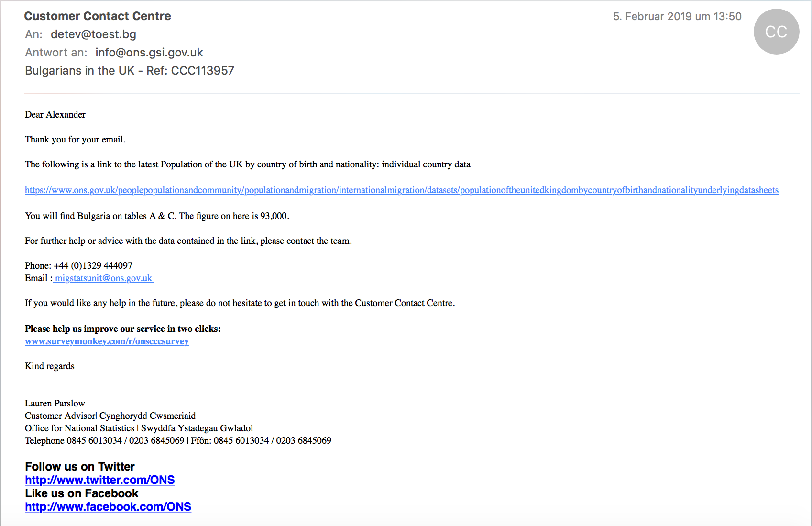This screenshot has width=812, height=526.
Task: Click reply-to address info@ons.gsi.gov.uk
Action: pyautogui.click(x=149, y=53)
